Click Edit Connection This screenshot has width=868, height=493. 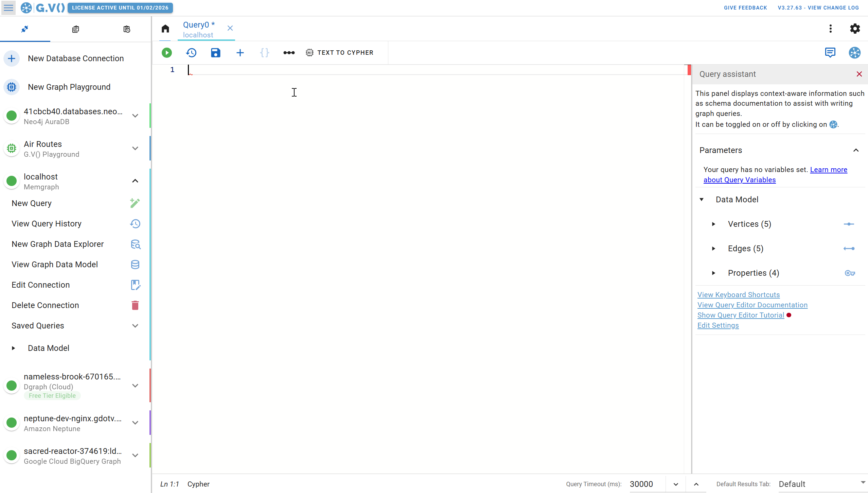point(75,285)
